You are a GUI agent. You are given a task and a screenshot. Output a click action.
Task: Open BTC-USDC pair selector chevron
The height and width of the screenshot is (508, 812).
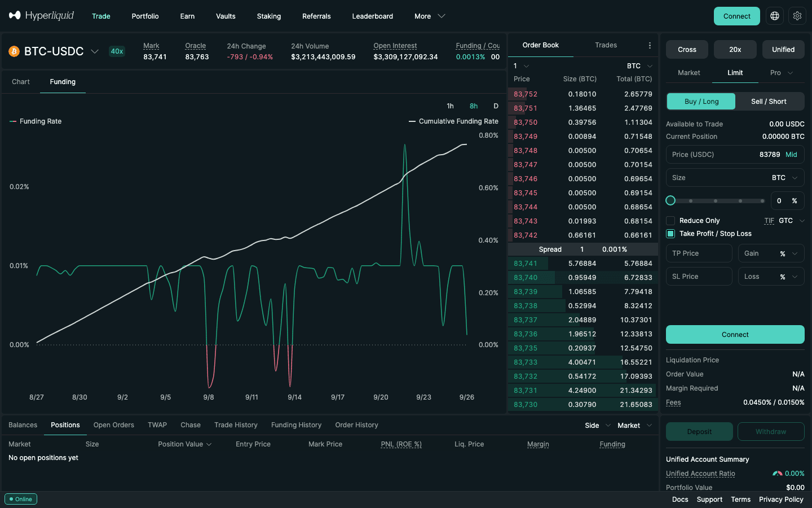[x=95, y=51]
